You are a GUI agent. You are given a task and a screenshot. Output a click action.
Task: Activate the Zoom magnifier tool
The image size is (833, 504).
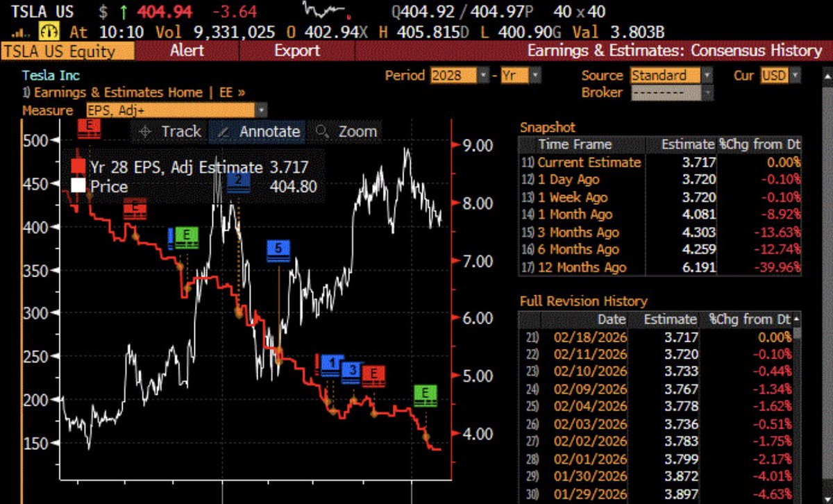(346, 131)
